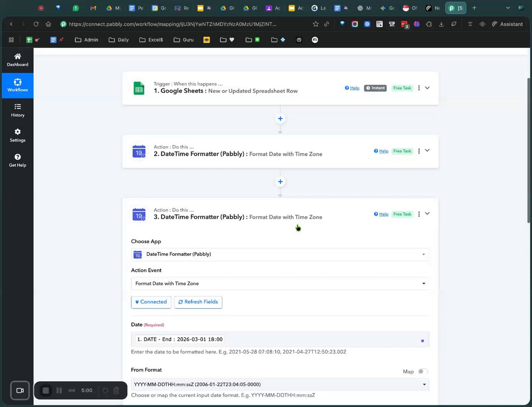Open the apps grid icon in bookmarks bar
Screen dimensions: 532x407
11,40
